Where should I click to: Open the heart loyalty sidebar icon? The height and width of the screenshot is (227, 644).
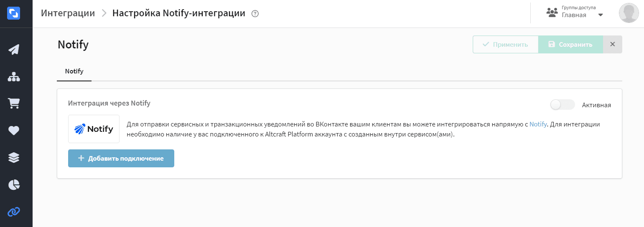click(14, 131)
